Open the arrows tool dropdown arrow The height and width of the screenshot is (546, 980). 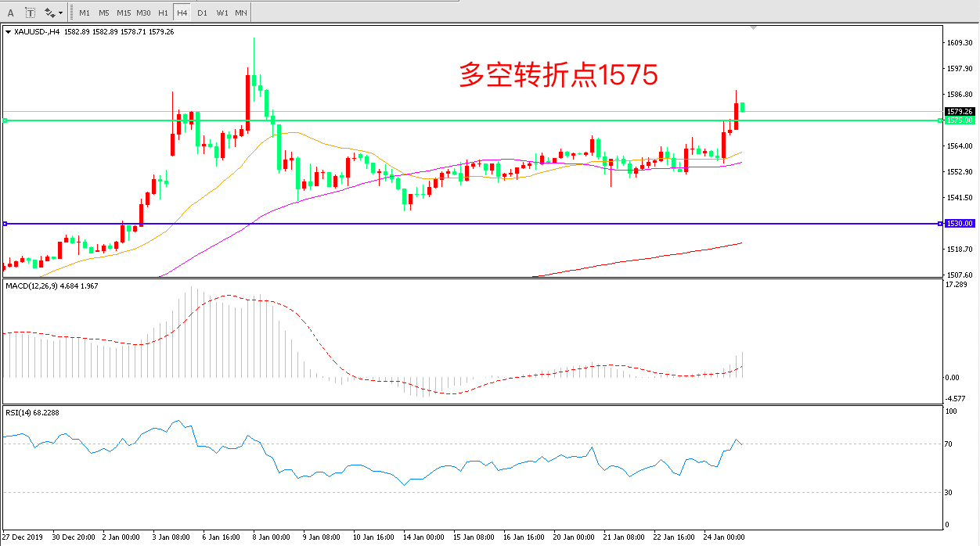click(61, 13)
